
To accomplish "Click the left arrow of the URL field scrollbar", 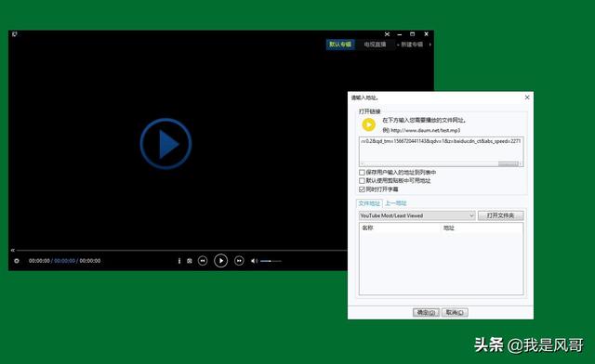I will coord(363,163).
